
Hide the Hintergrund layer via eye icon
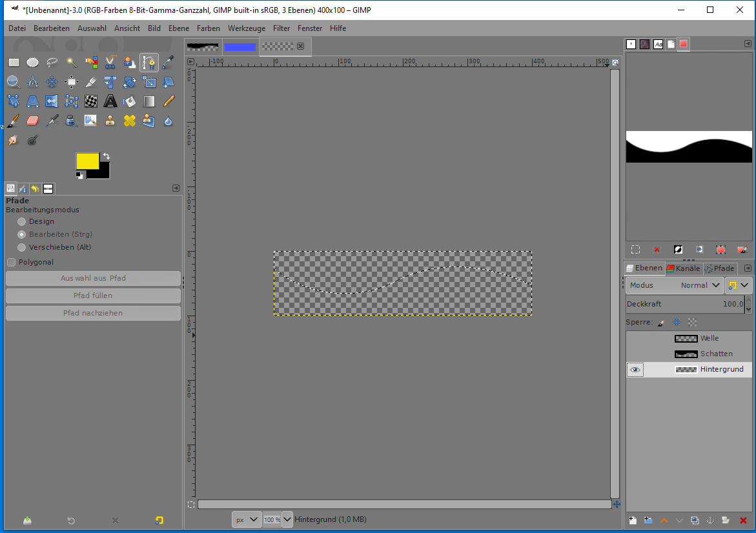635,370
